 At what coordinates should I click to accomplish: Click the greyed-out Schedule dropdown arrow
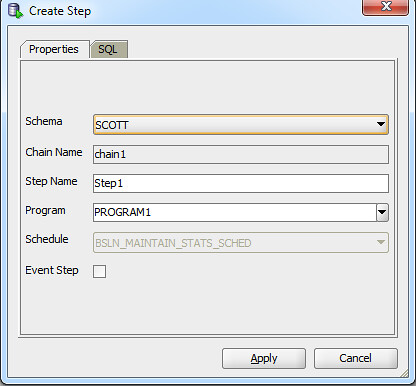click(x=381, y=242)
